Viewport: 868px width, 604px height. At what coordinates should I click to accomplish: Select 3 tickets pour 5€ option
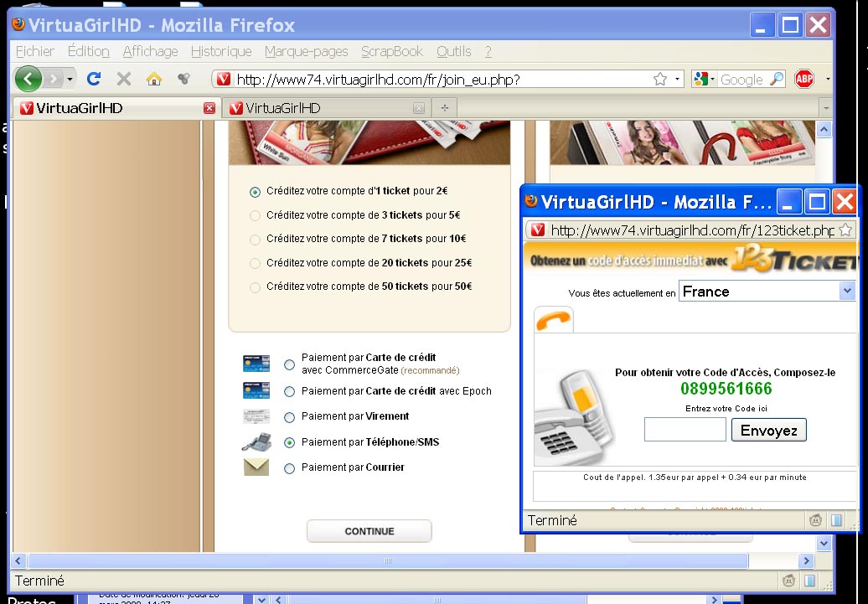pyautogui.click(x=255, y=216)
